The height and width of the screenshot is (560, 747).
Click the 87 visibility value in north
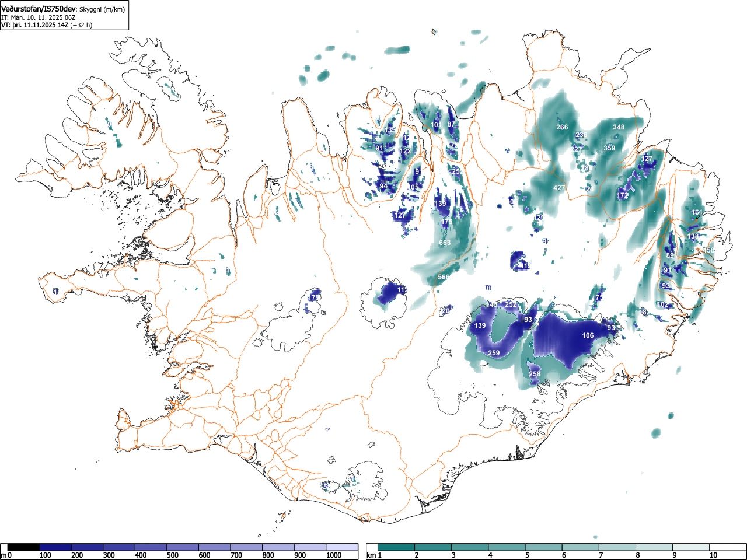[x=451, y=124]
